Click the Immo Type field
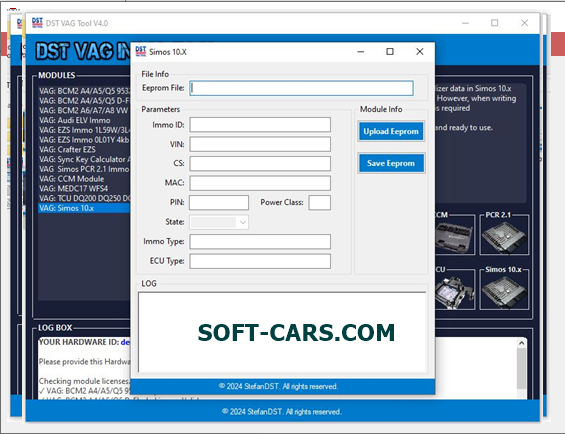This screenshot has height=434, width=565. 260,242
